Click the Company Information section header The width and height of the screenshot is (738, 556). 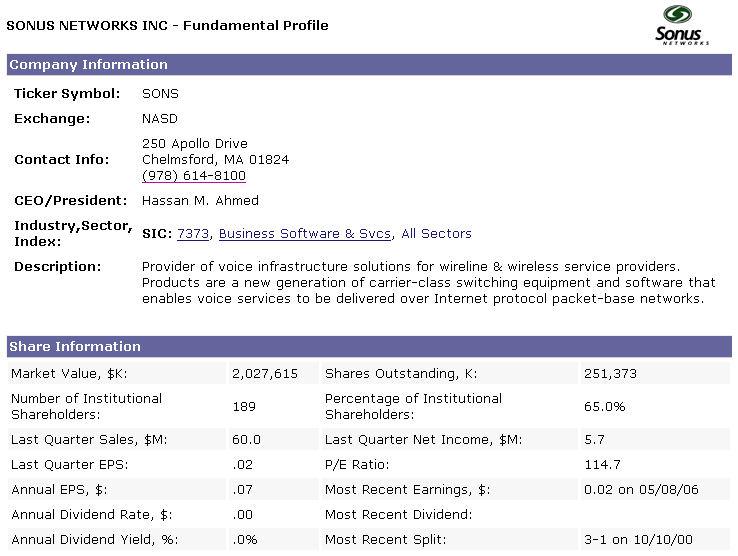point(88,65)
